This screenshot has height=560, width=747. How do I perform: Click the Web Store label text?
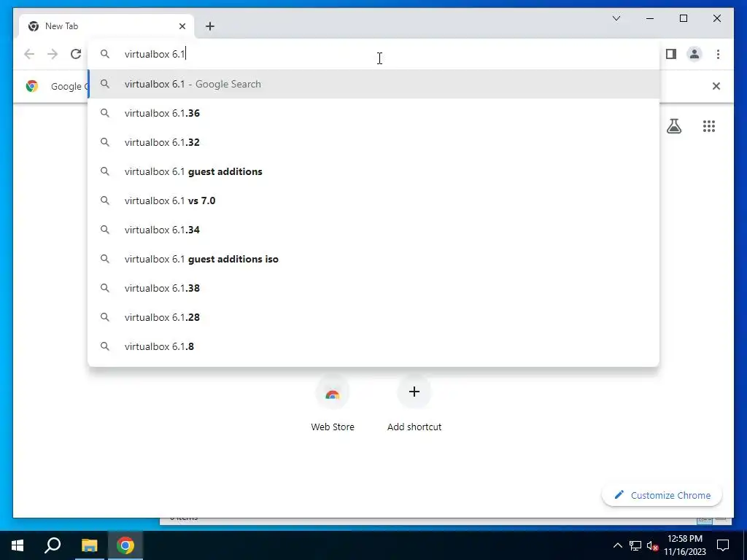tap(333, 427)
